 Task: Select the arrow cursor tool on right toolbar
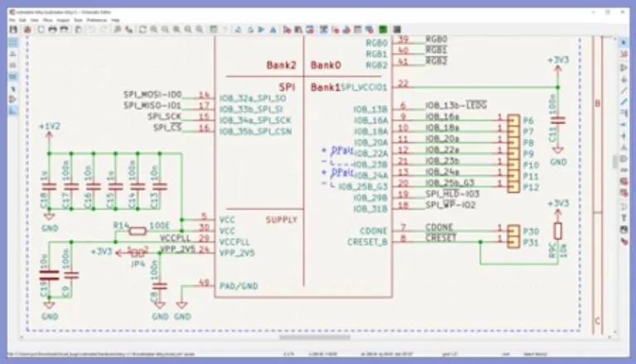coord(624,42)
